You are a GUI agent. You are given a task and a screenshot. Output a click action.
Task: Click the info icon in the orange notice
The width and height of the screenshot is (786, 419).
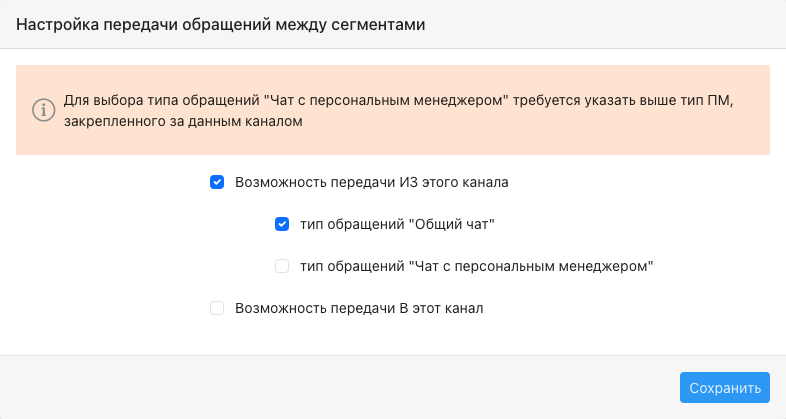click(x=44, y=110)
